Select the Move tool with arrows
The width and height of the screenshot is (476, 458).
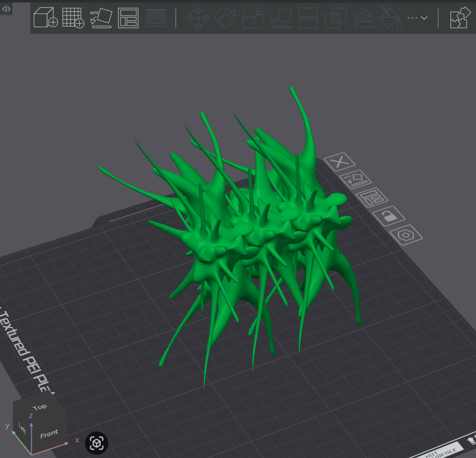click(198, 18)
